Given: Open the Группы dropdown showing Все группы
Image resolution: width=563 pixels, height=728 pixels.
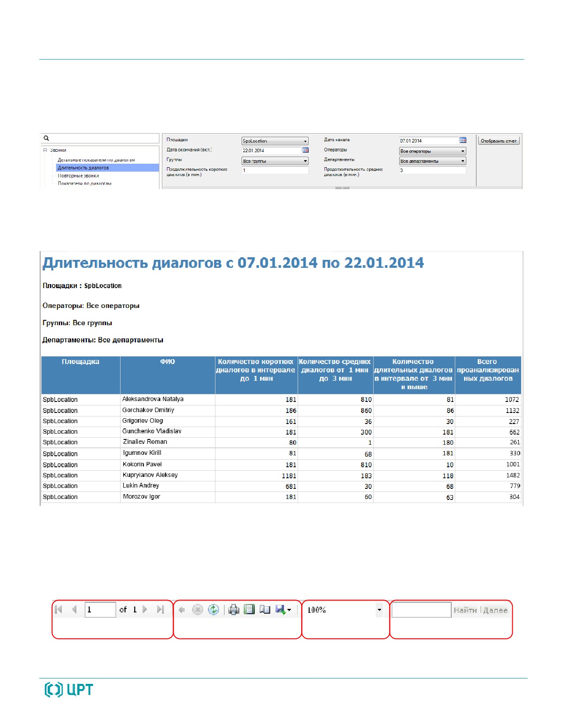Looking at the screenshot, I should coord(275,161).
